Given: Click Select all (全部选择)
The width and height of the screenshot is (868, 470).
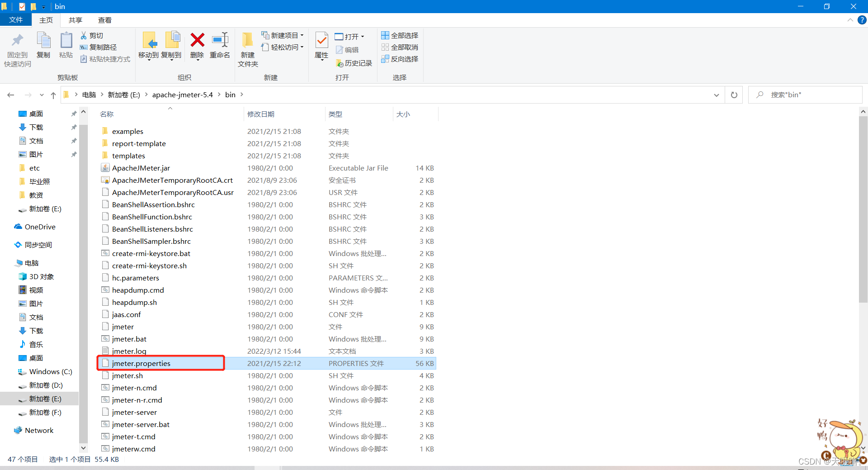Looking at the screenshot, I should tap(400, 35).
